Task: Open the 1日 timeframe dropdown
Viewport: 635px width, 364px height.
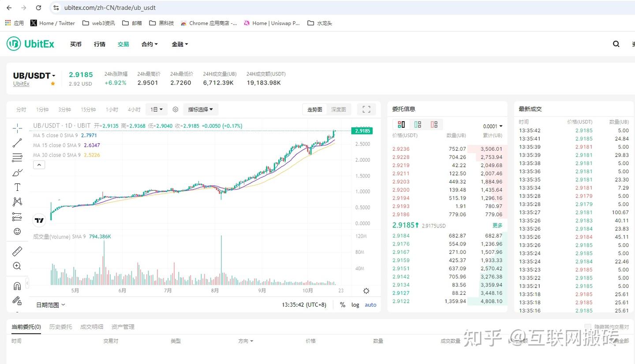Action: 156,109
